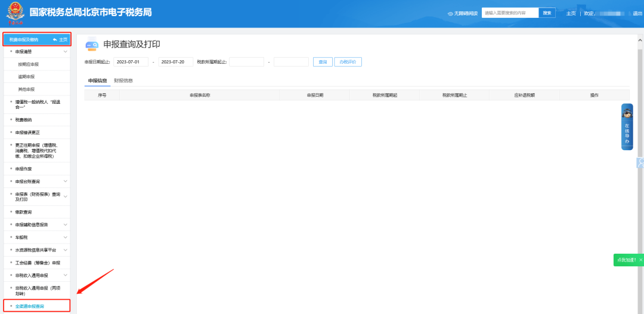644x314 pixels.
Task: Click the 申报日期 column header
Action: click(315, 95)
